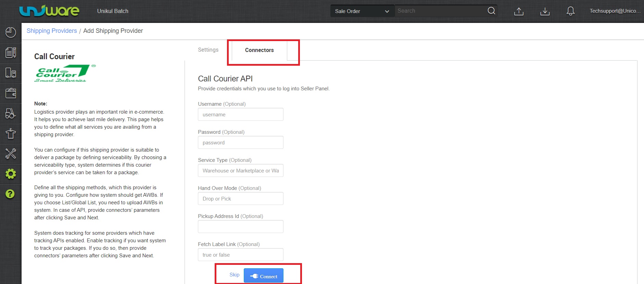Click into the Pickup Address Id field

pos(241,227)
